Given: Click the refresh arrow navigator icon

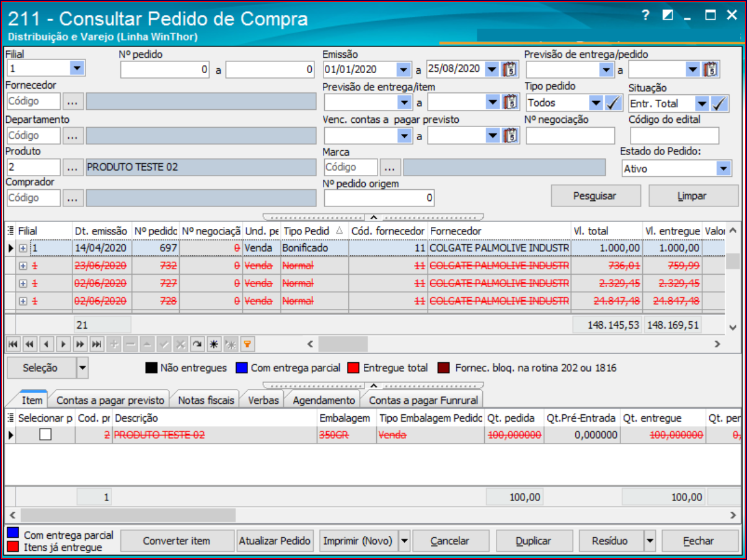Looking at the screenshot, I should pos(197,344).
